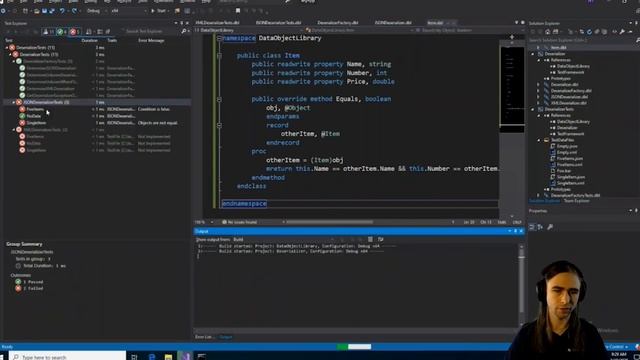Select the passed NoData test under JSONDeserializerTests

[33, 116]
